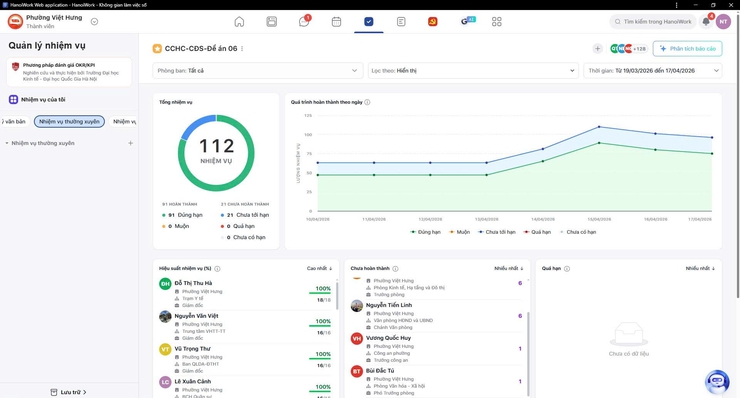This screenshot has width=740, height=398.
Task: Click the Phân tích báo cáo button
Action: 688,49
